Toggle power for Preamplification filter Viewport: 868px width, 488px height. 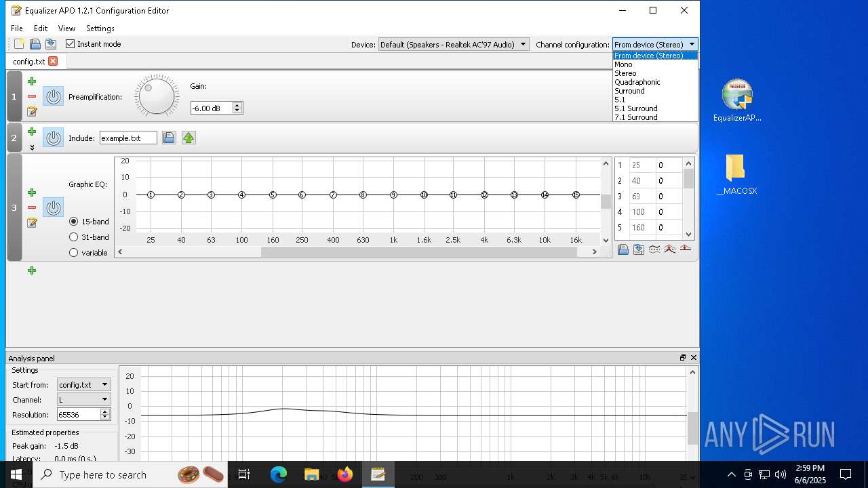(x=54, y=96)
